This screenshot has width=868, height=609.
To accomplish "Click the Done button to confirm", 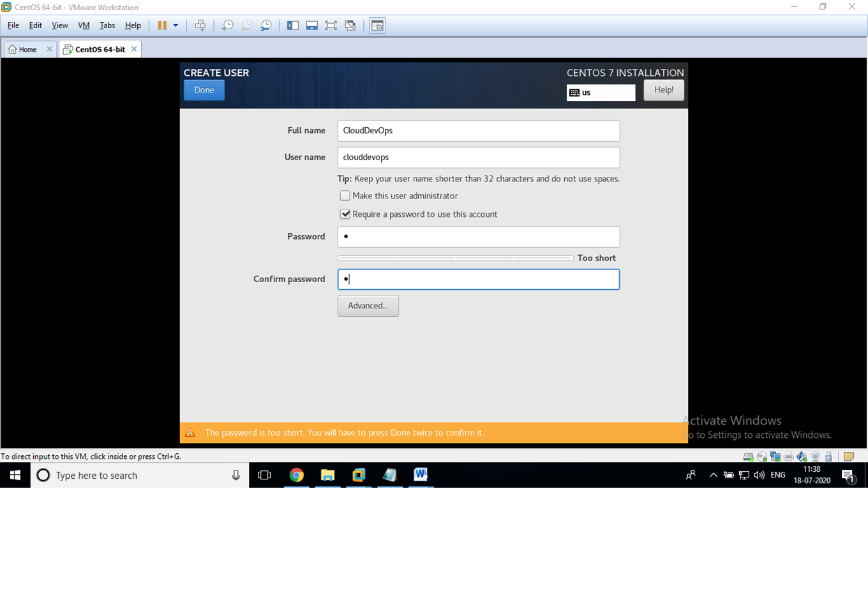I will (x=204, y=90).
